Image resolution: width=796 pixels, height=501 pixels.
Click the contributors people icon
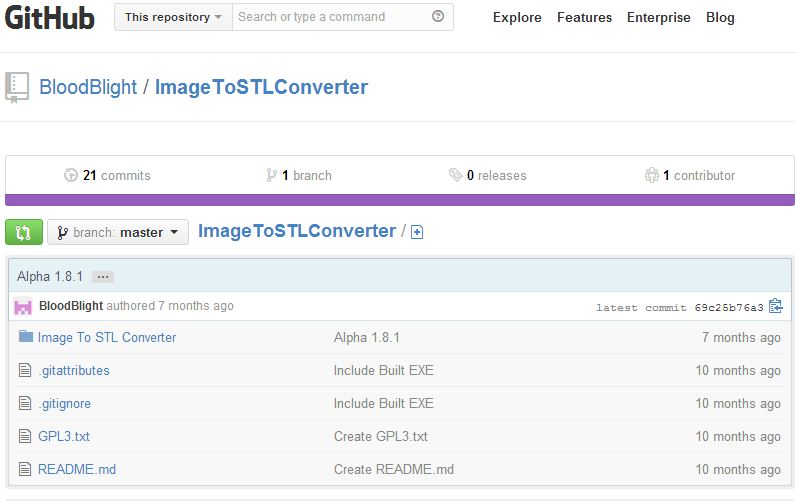pyautogui.click(x=652, y=175)
